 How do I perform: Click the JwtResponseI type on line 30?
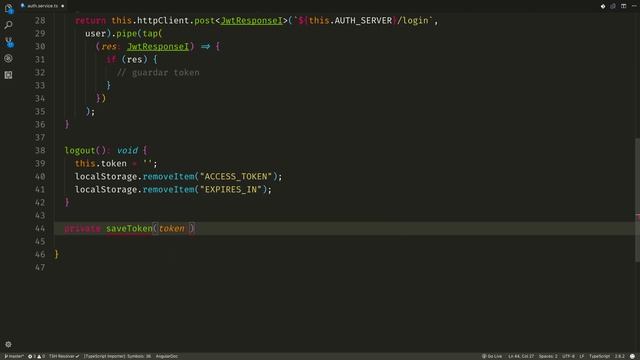158,47
